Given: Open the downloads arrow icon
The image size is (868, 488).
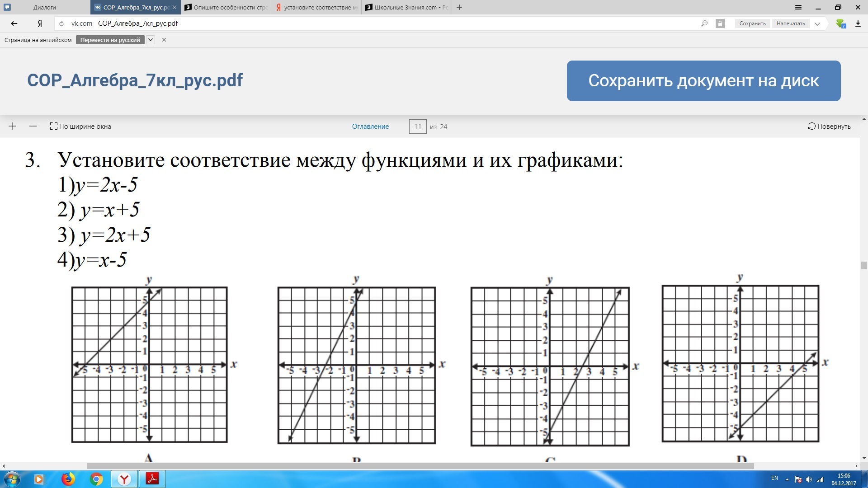Looking at the screenshot, I should 858,23.
